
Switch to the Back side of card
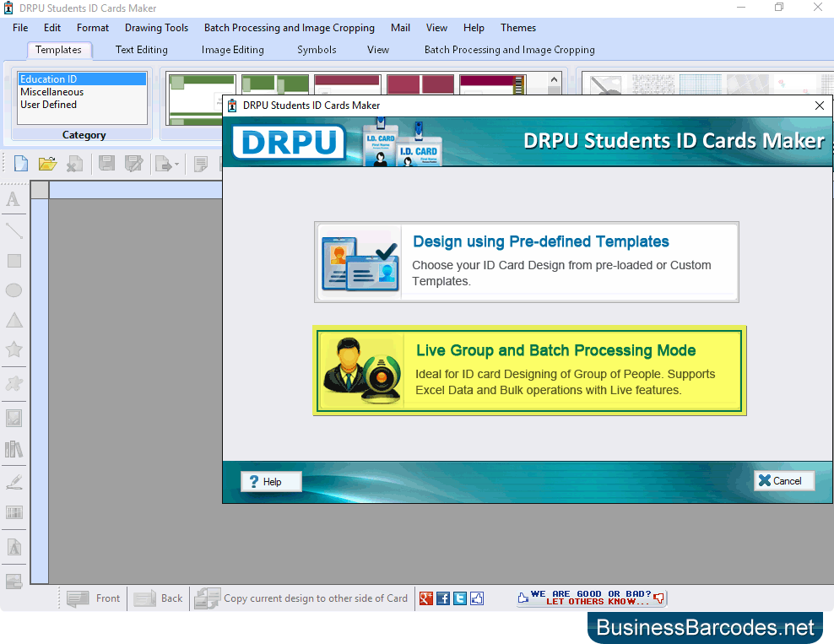157,598
